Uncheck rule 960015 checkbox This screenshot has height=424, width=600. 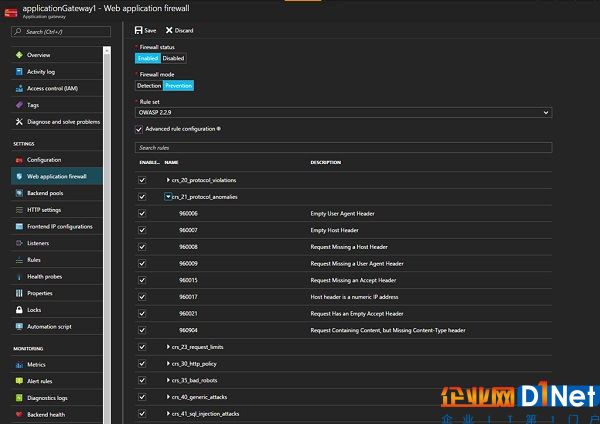pyautogui.click(x=142, y=280)
